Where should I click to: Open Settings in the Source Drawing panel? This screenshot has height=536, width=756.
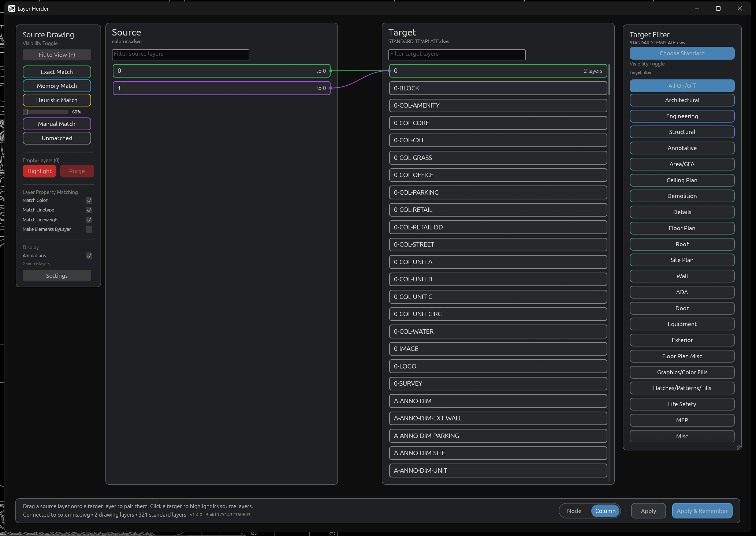(57, 276)
